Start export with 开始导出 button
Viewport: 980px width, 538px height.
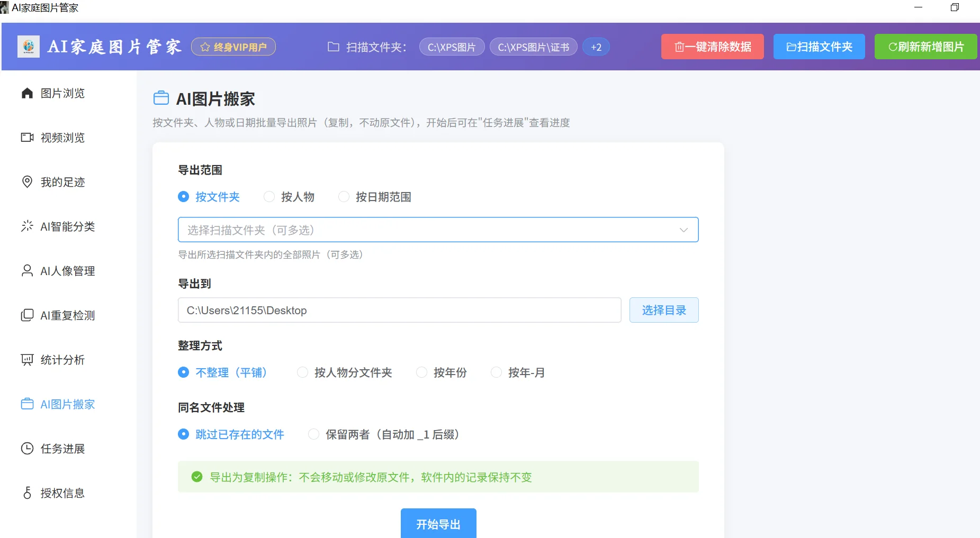(438, 524)
